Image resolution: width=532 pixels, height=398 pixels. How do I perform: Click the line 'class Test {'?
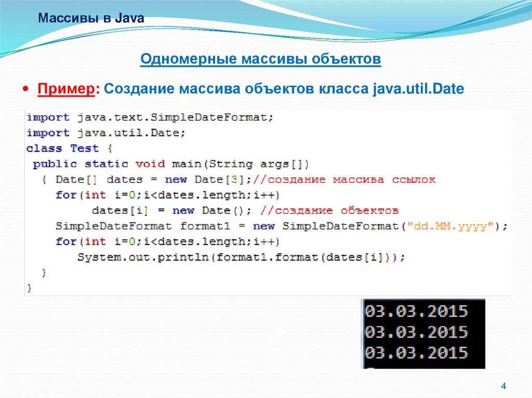[x=69, y=148]
